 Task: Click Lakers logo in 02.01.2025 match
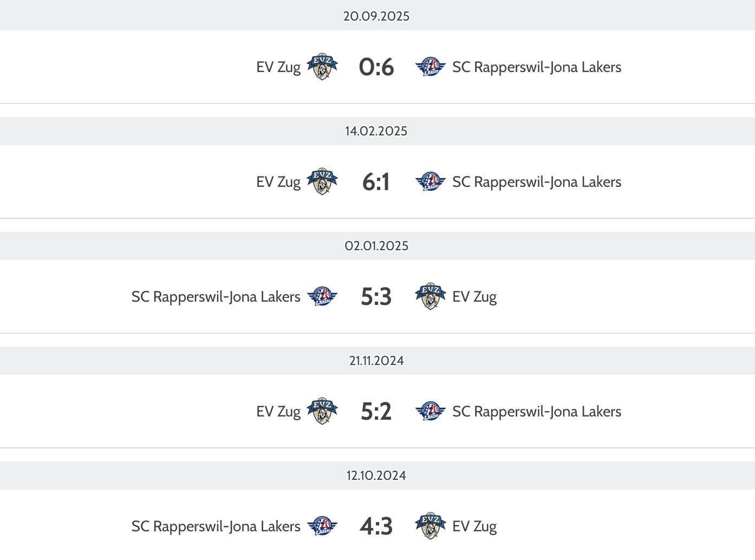(322, 297)
